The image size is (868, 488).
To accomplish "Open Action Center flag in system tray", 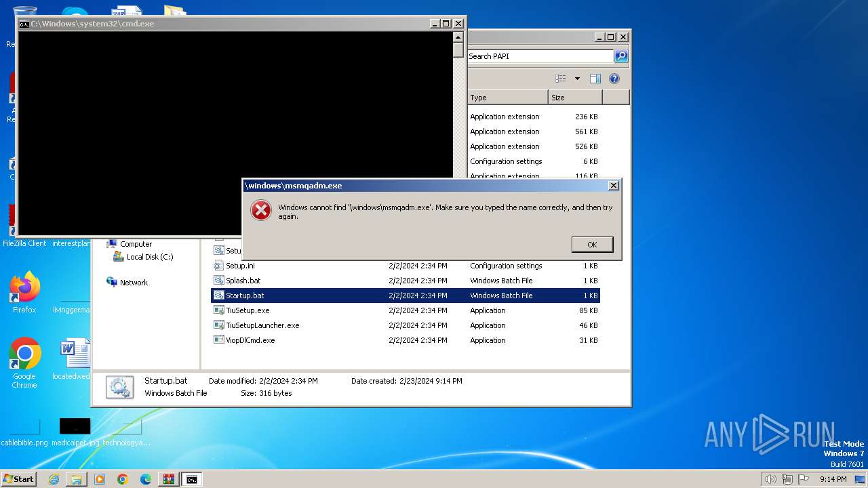I will coord(803,479).
